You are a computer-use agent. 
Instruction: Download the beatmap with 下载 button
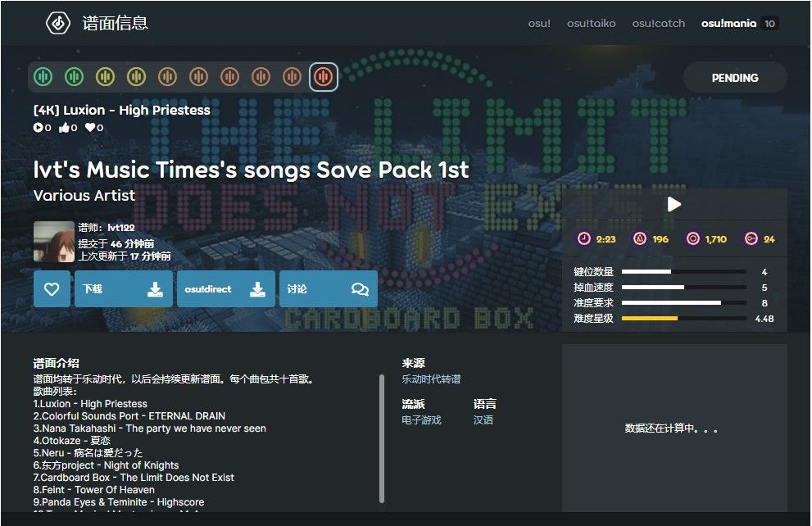point(123,289)
